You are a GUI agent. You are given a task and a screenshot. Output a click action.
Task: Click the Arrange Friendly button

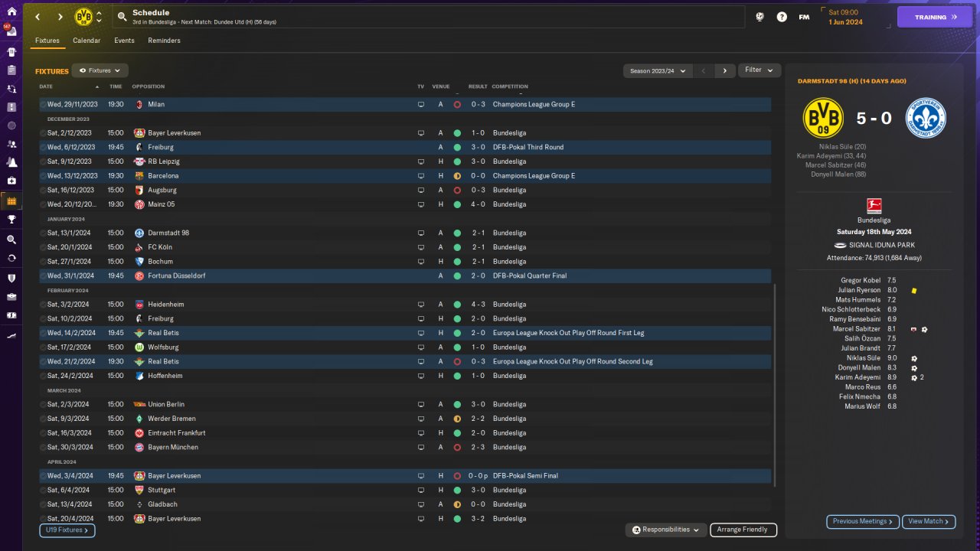click(x=743, y=530)
